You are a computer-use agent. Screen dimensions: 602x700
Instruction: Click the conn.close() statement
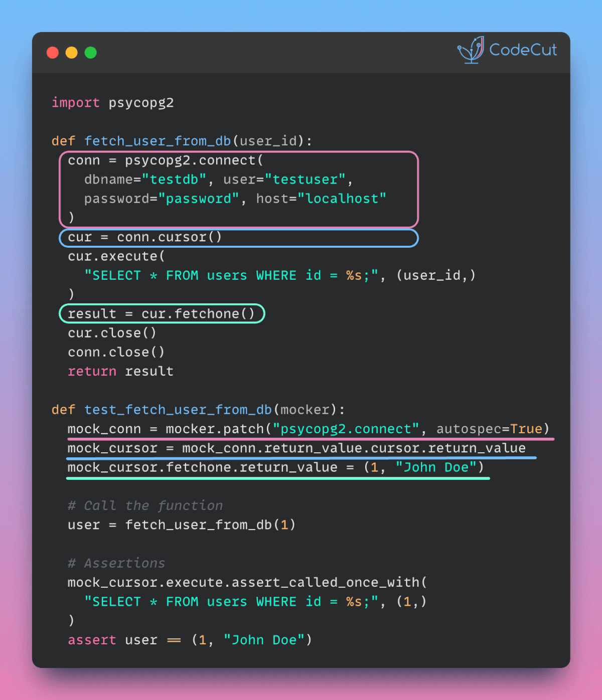click(116, 352)
